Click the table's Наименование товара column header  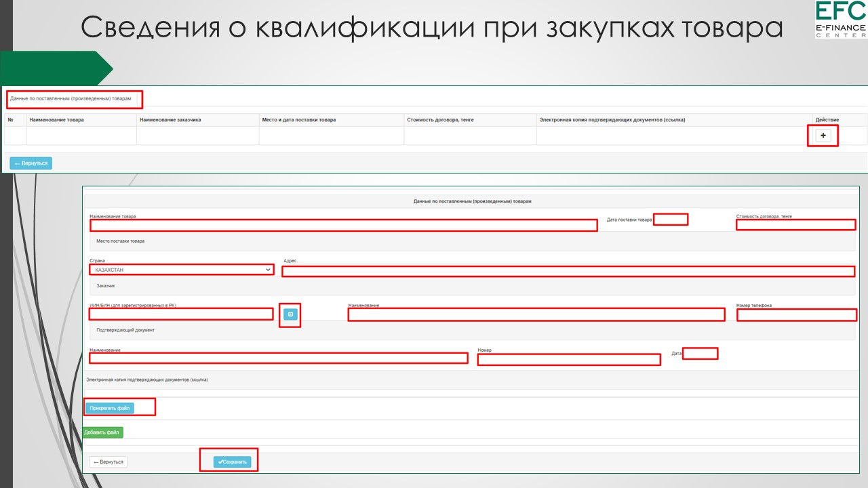(x=57, y=120)
